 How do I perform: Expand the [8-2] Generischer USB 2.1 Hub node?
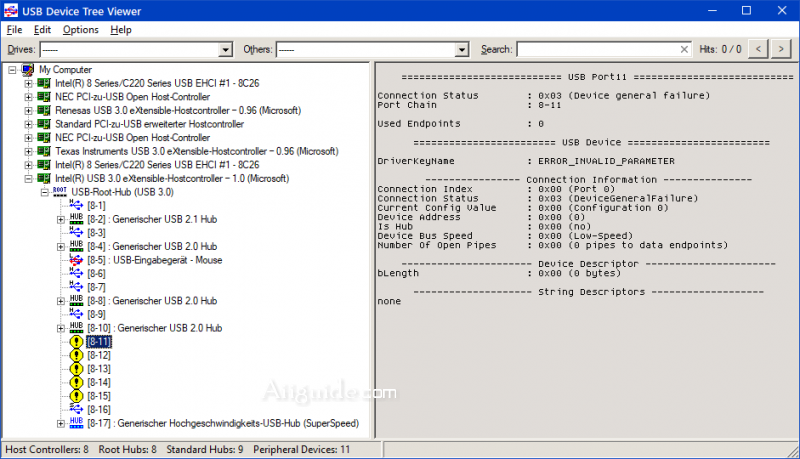[x=60, y=219]
